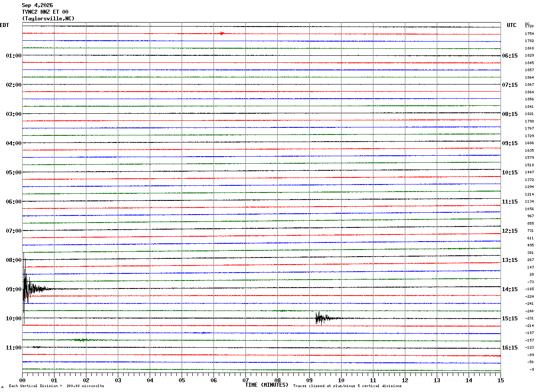This screenshot has height=392, width=536.
Task: Click the Sep 4,2026 date header
Action: click(37, 5)
